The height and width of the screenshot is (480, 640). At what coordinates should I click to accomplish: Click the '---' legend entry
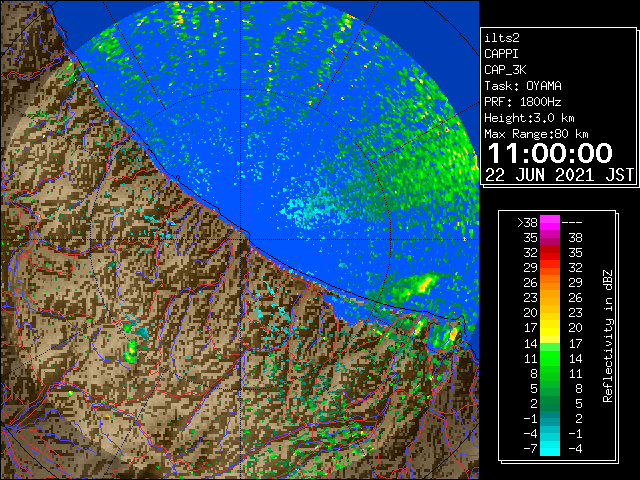(x=572, y=223)
